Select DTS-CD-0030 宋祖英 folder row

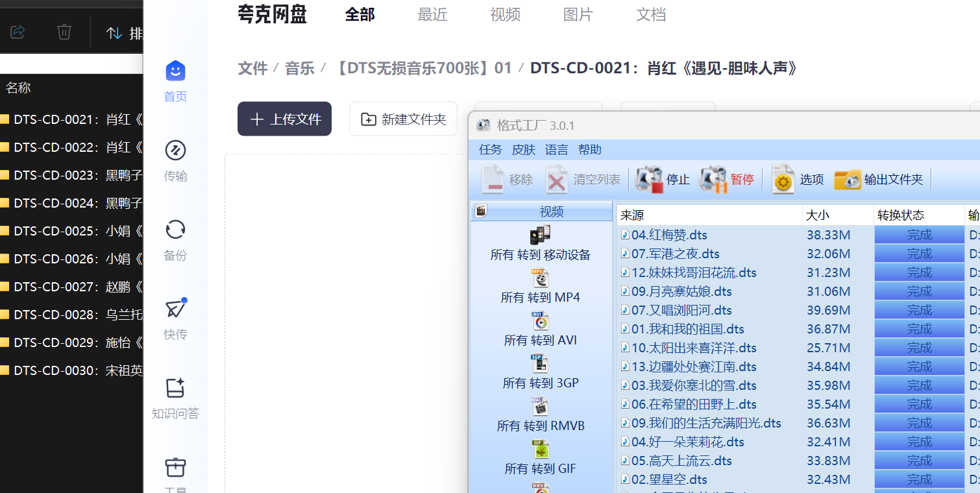[x=71, y=370]
